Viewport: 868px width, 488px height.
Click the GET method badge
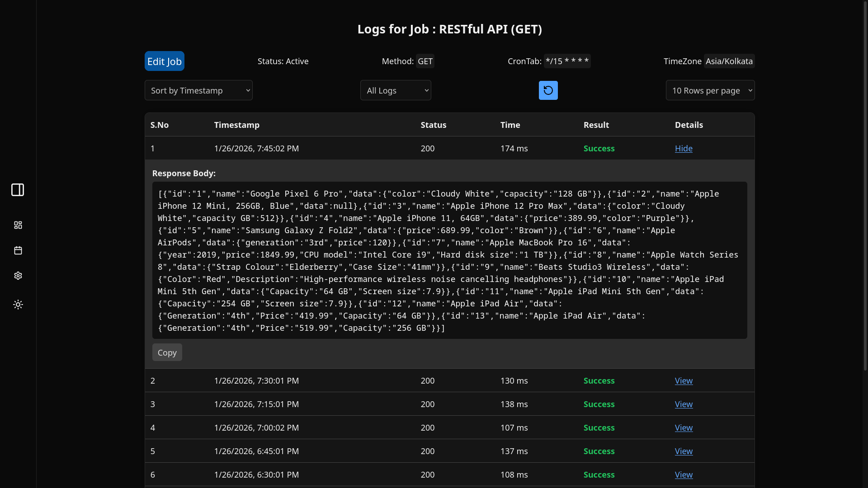(425, 61)
